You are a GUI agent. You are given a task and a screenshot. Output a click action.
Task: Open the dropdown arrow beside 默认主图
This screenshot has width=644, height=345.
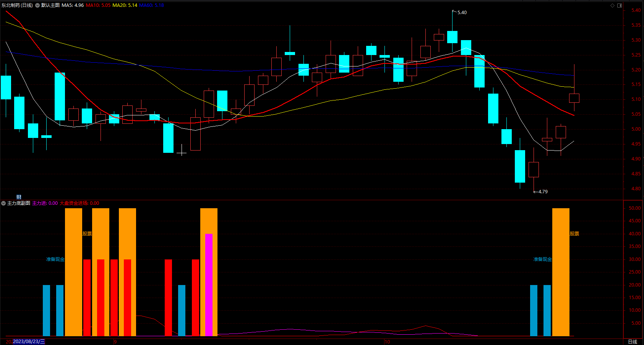tap(37, 5)
